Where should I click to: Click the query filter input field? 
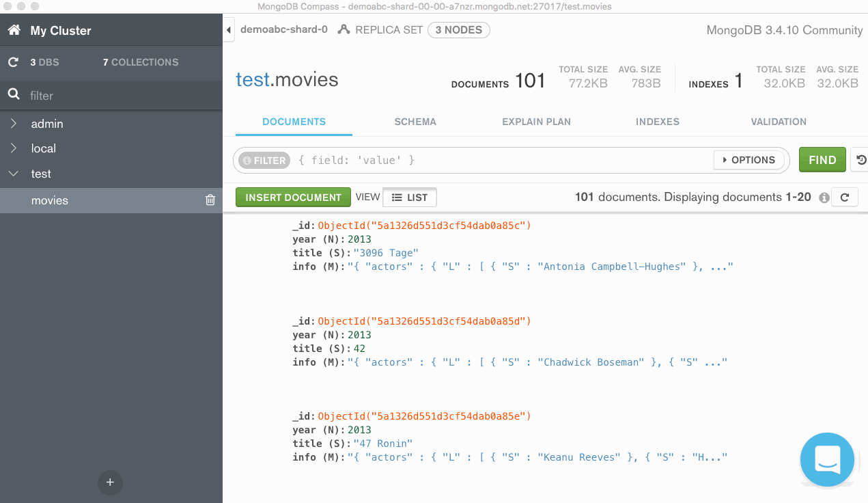502,160
